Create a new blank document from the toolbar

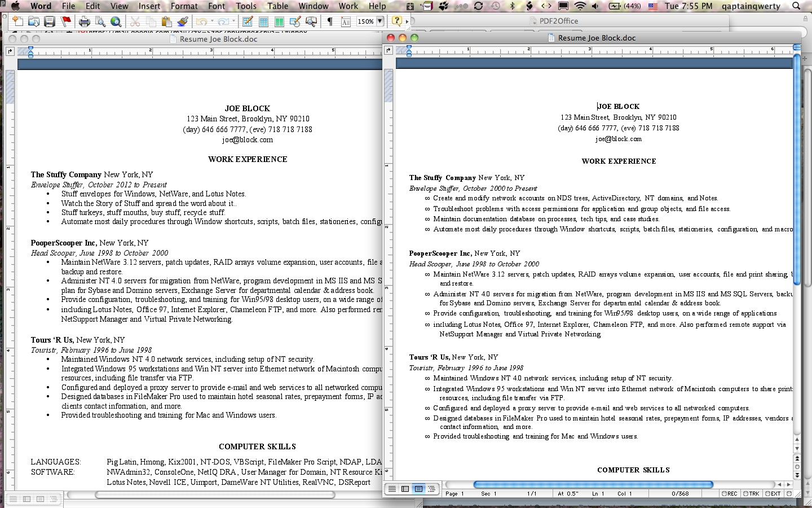[x=18, y=21]
